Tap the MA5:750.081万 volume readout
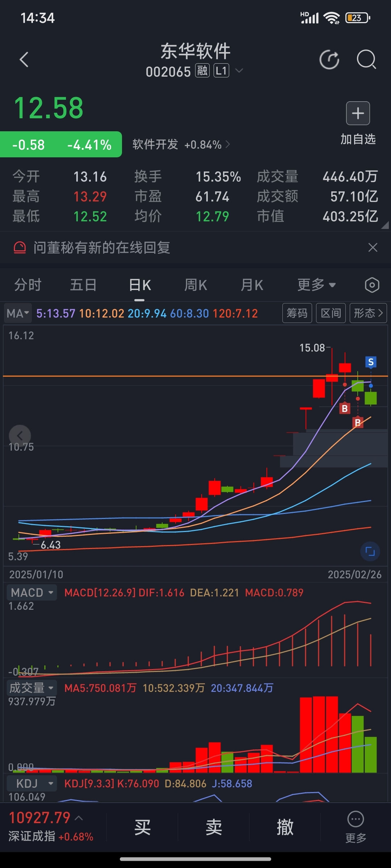Viewport: 391px width, 868px height. tap(101, 688)
